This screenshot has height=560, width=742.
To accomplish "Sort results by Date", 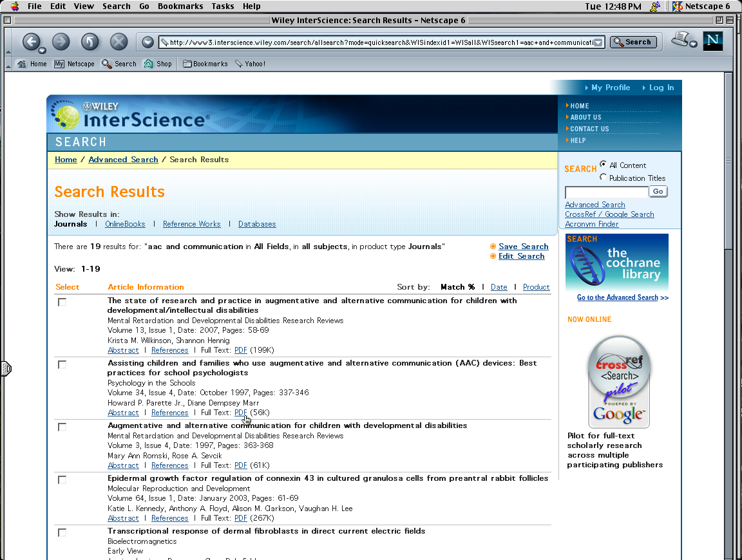I will 499,287.
